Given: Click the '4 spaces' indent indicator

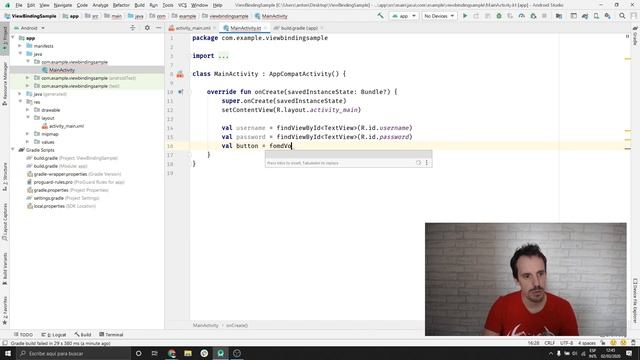Looking at the screenshot, I should pyautogui.click(x=587, y=343).
